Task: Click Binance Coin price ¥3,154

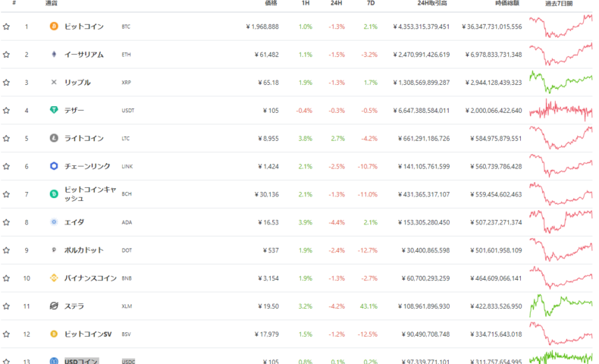Action: coord(268,278)
